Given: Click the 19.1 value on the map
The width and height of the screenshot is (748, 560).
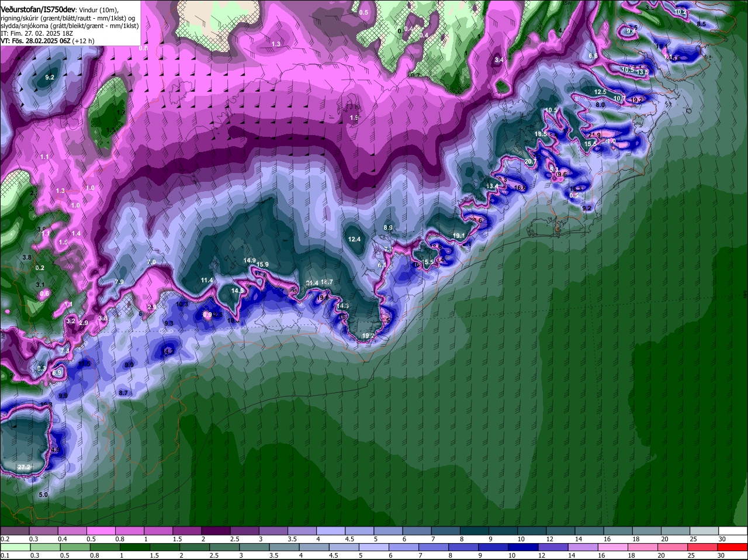Looking at the screenshot, I should click(x=459, y=236).
